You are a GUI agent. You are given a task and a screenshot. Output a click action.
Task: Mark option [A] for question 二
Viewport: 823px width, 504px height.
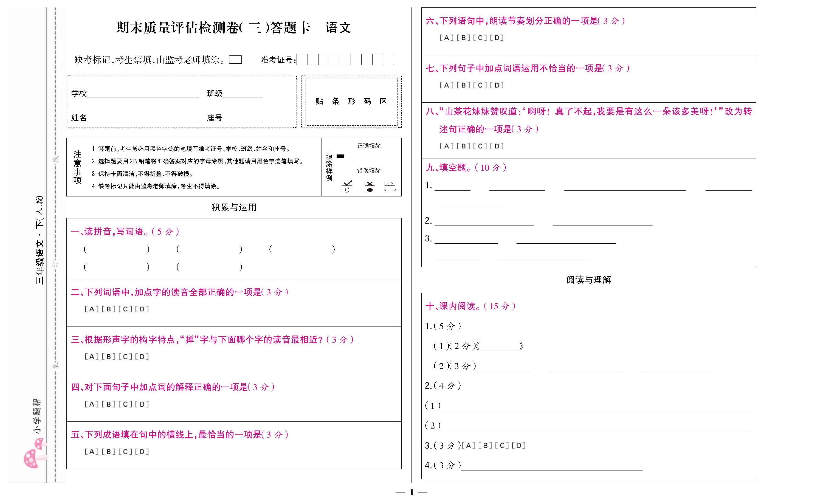click(92, 309)
